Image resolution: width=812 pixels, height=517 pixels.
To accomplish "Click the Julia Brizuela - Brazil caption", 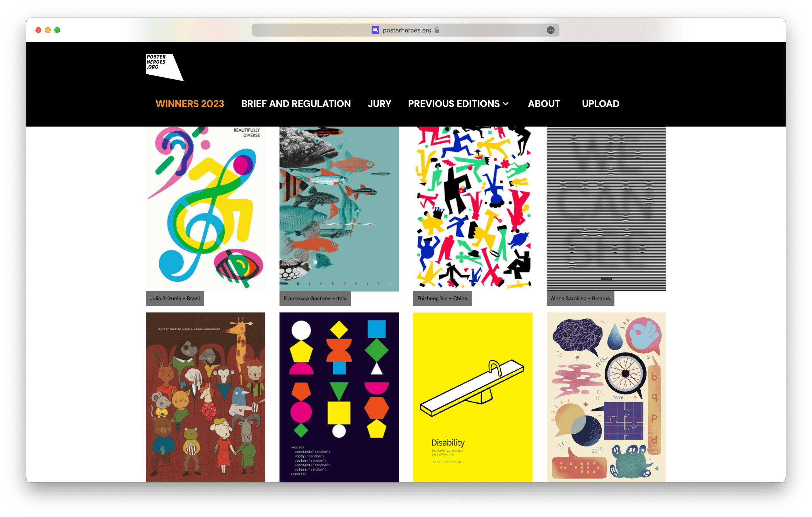I will coord(175,298).
